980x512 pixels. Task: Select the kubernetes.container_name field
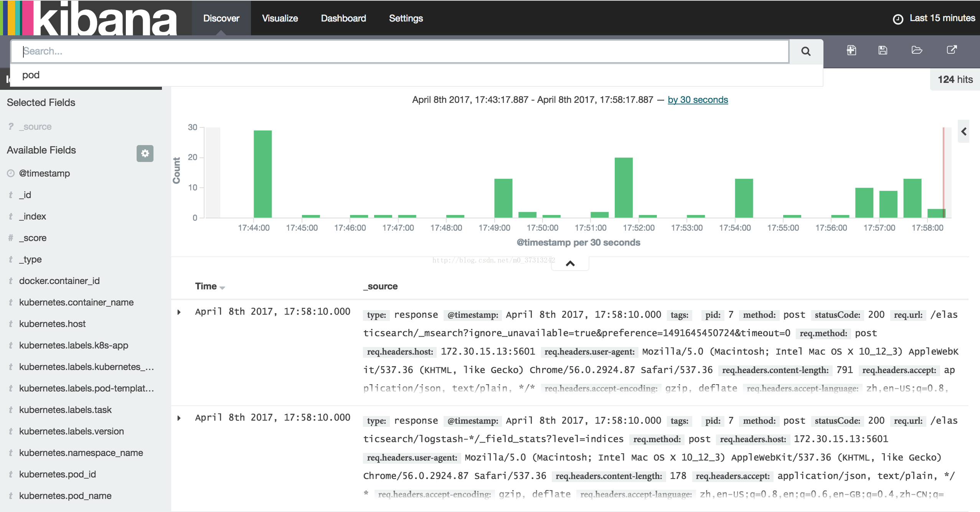[76, 302]
